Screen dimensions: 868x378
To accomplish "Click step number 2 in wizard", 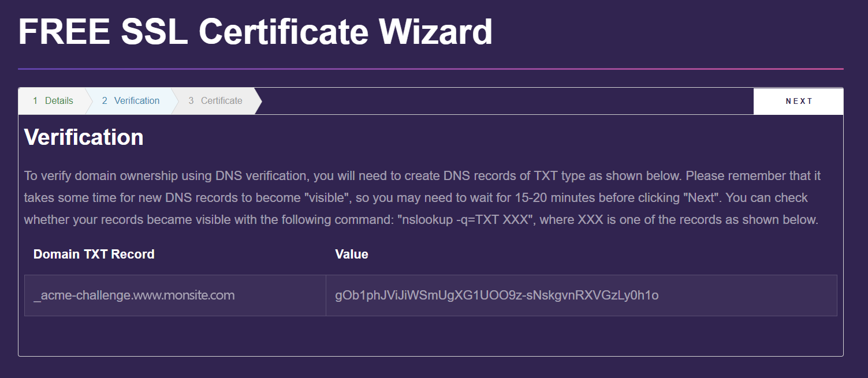I will 105,101.
